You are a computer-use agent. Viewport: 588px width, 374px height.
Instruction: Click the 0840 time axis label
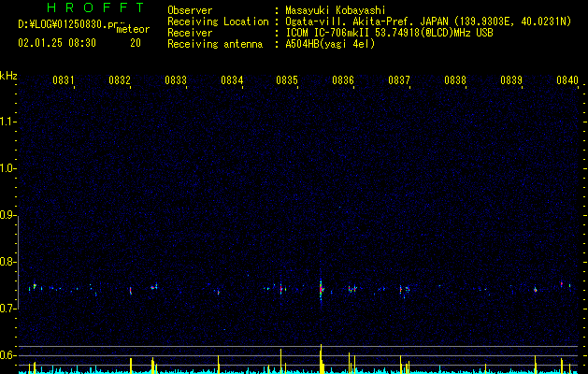(x=567, y=80)
